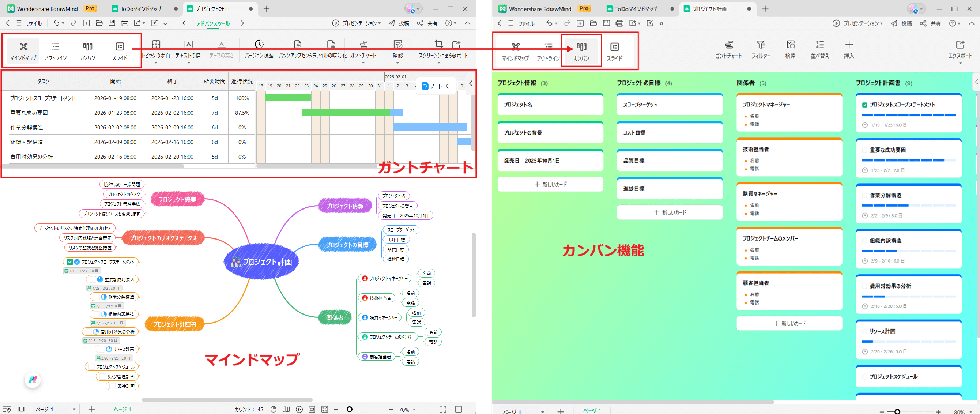
Task: Open the フィルター tool in the right window
Action: click(x=761, y=49)
